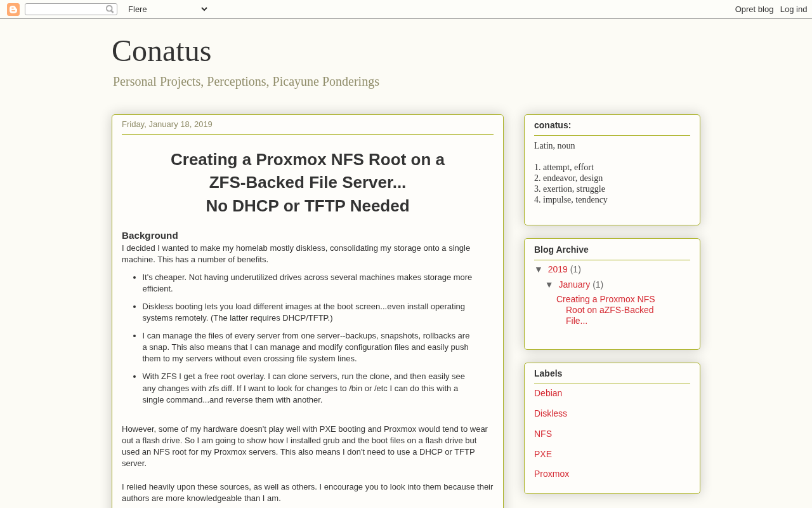Screen dimensions: 812x508
Task: Click the search magnifier icon
Action: (110, 10)
